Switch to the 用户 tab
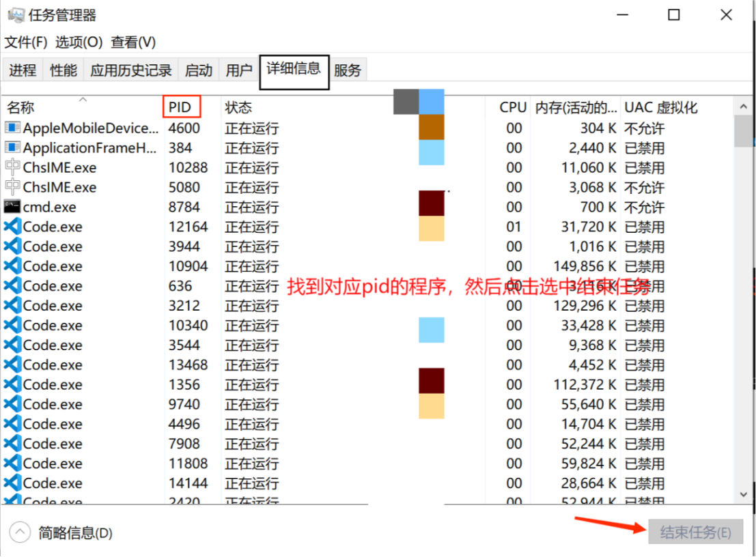 tap(239, 70)
